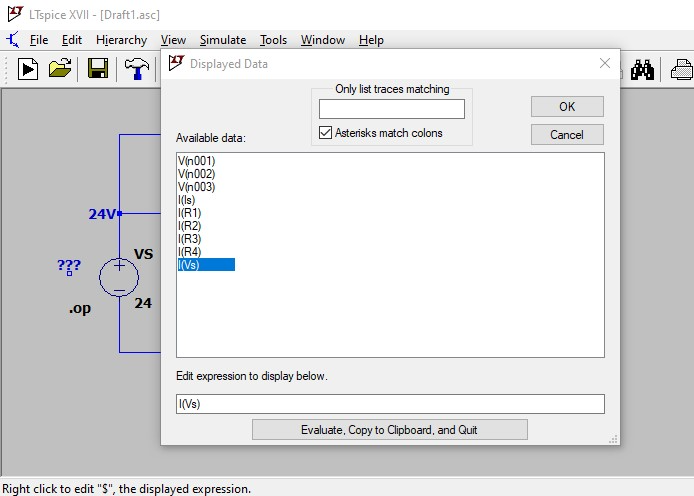Close the Displayed Data dialog

click(605, 63)
